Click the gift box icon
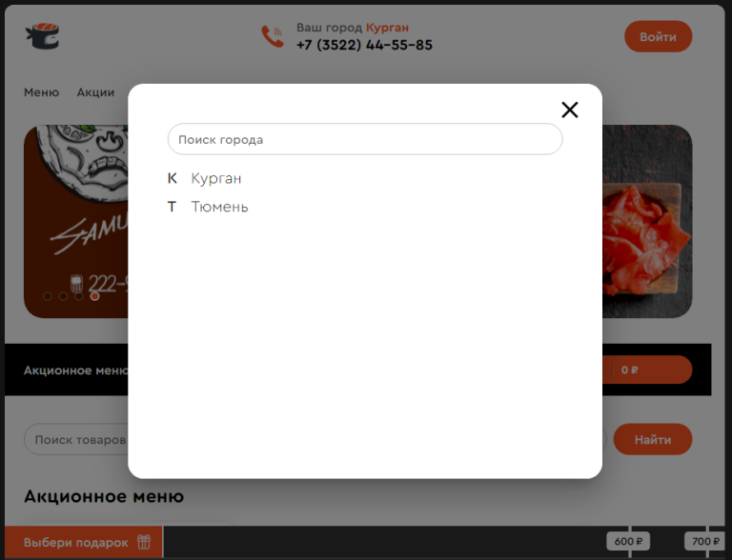The height and width of the screenshot is (560, 732). coord(144,542)
